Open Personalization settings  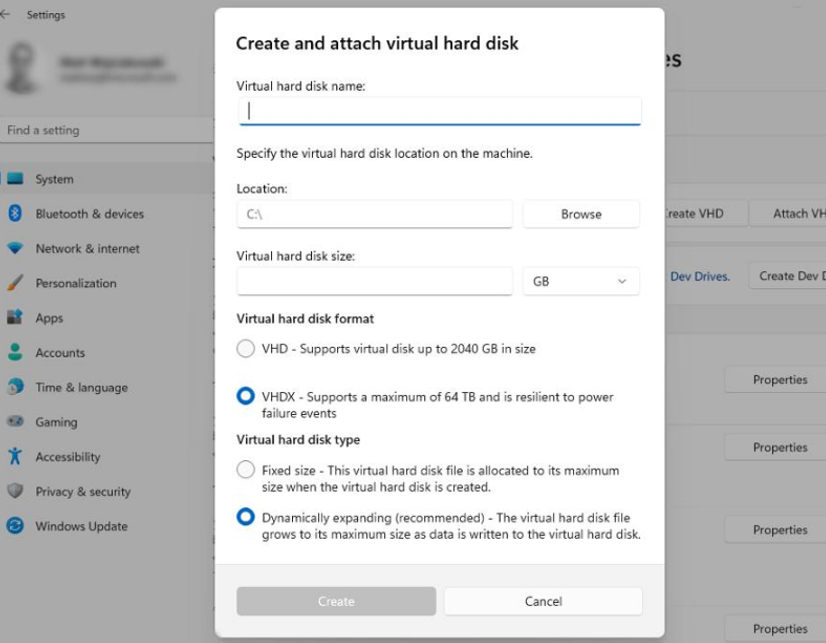click(x=107, y=283)
